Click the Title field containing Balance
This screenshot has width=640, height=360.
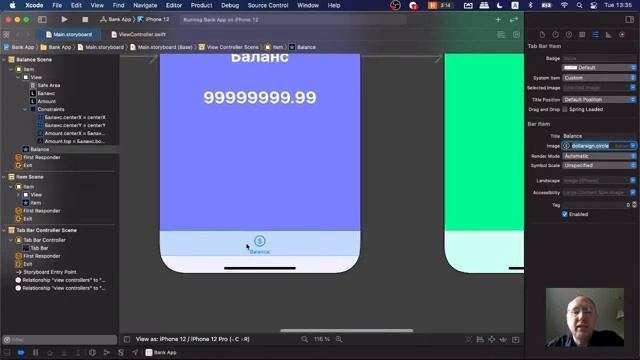(599, 136)
